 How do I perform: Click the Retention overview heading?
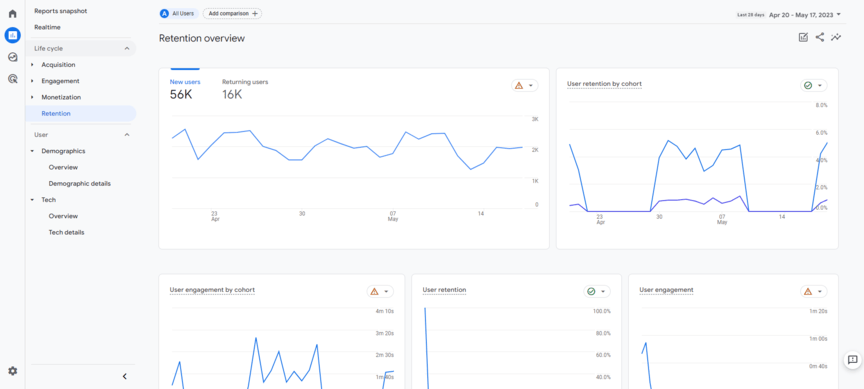202,38
